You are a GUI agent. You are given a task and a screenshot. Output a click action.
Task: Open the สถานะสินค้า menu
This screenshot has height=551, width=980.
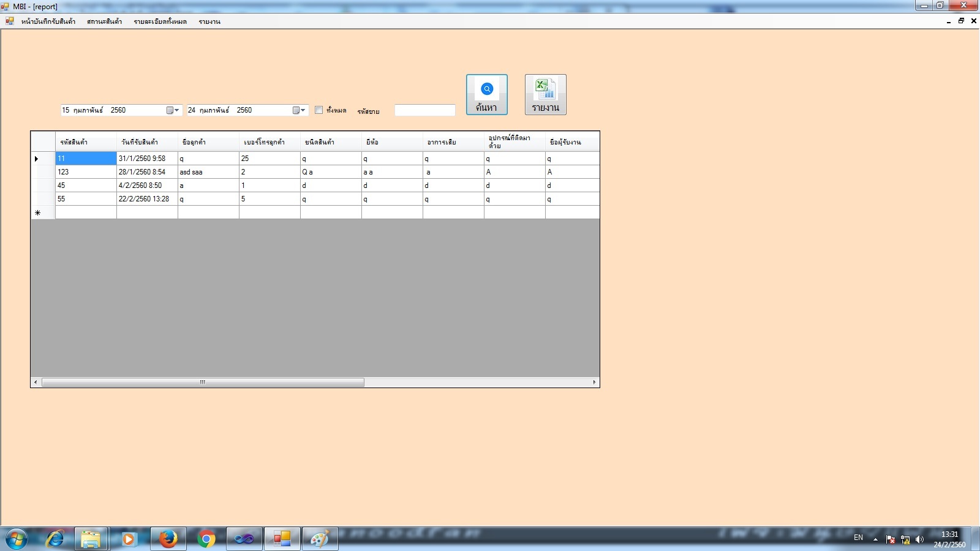click(x=104, y=21)
